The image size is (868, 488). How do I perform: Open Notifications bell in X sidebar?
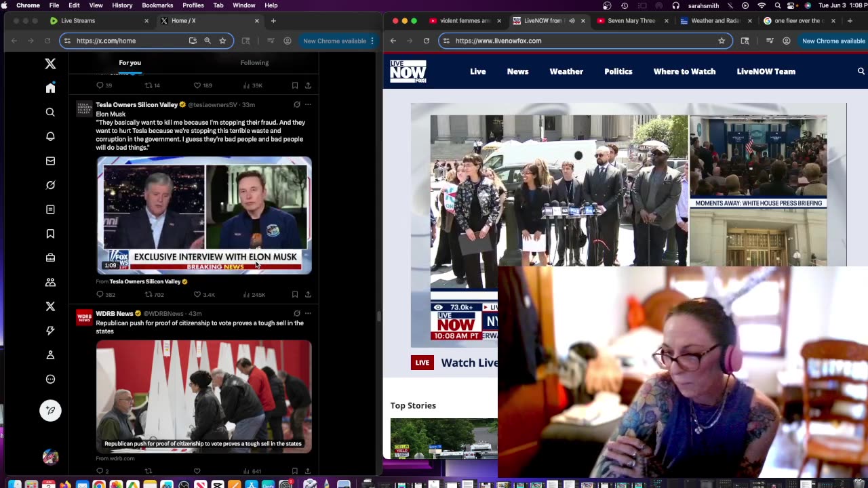coord(50,136)
